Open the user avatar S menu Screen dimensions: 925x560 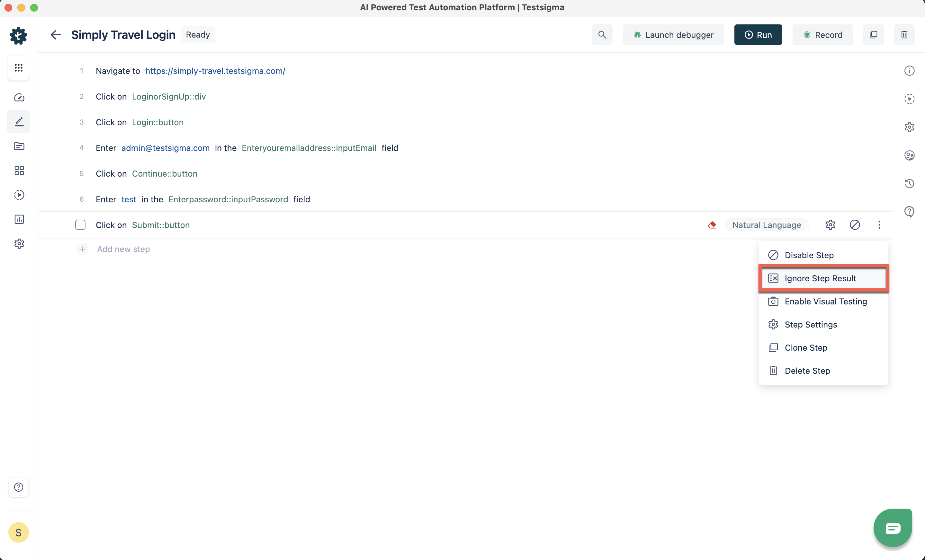coord(18,532)
